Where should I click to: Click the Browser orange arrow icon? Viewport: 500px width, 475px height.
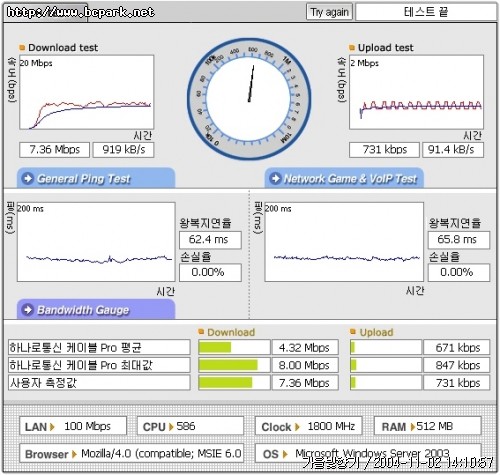click(x=75, y=454)
